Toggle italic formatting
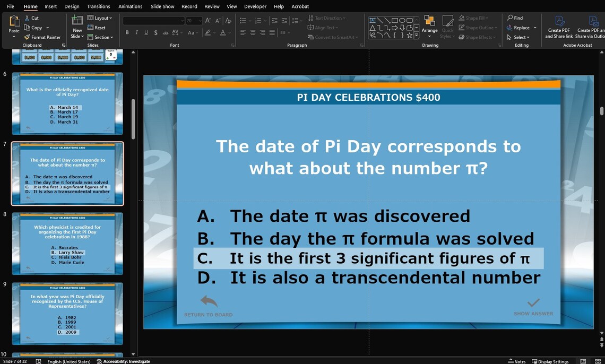 pyautogui.click(x=136, y=32)
